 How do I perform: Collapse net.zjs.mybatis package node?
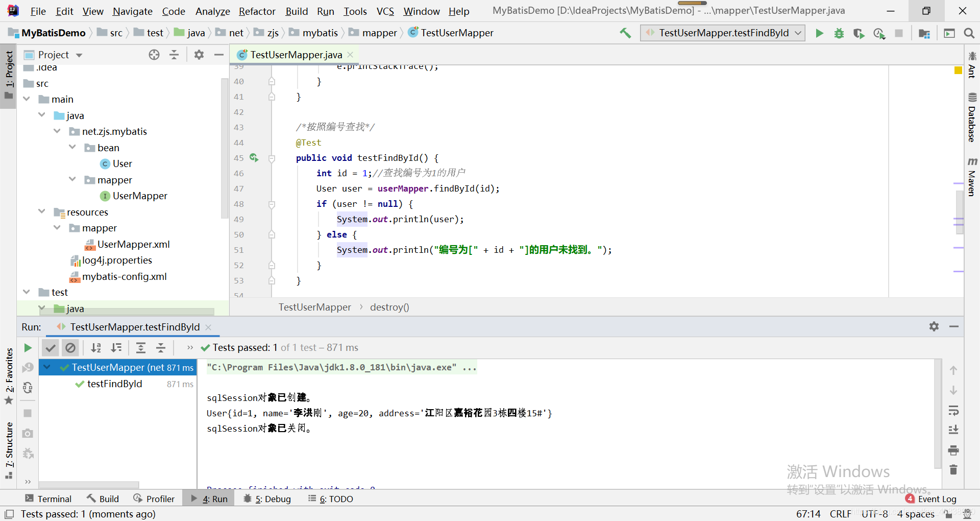(57, 131)
